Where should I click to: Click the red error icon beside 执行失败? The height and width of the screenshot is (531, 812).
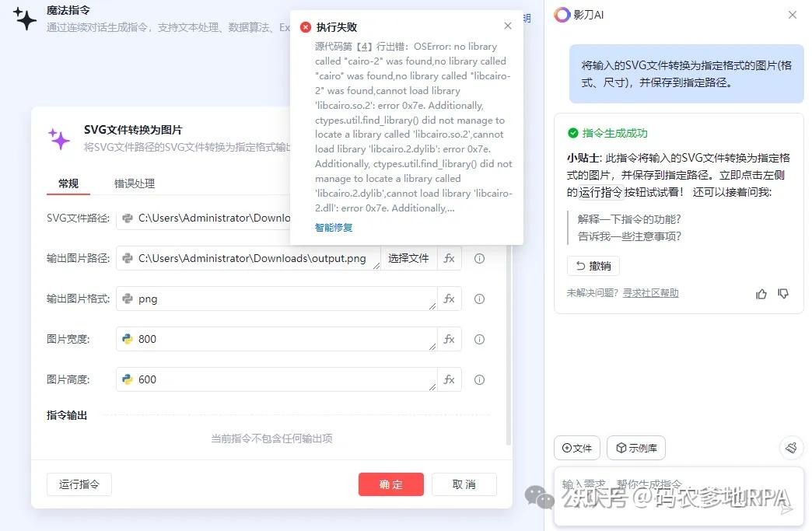point(306,27)
